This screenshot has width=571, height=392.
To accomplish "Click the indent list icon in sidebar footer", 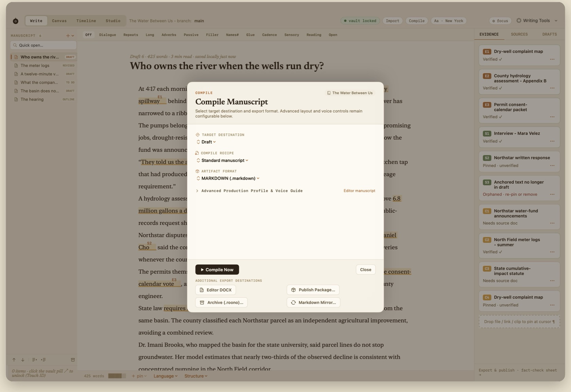I will pos(44,360).
